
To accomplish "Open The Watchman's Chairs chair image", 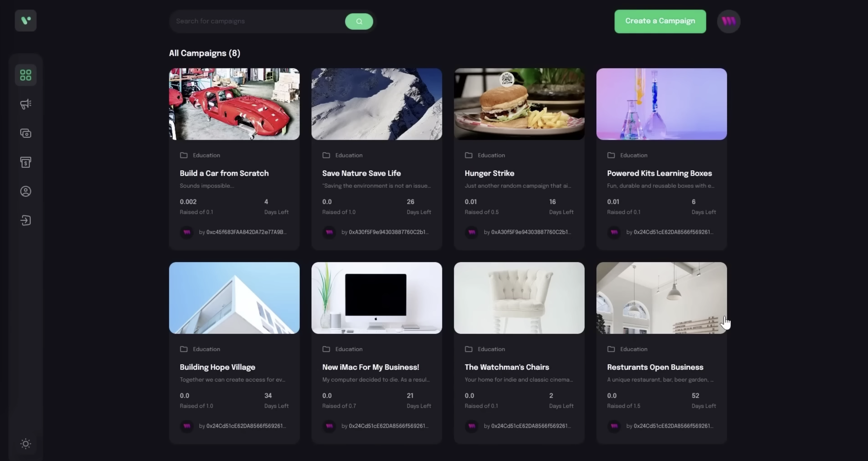I will click(x=519, y=298).
